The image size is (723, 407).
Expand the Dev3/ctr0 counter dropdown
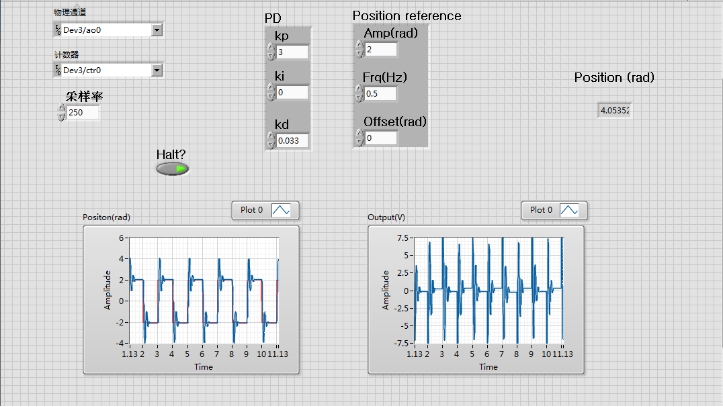(x=157, y=70)
